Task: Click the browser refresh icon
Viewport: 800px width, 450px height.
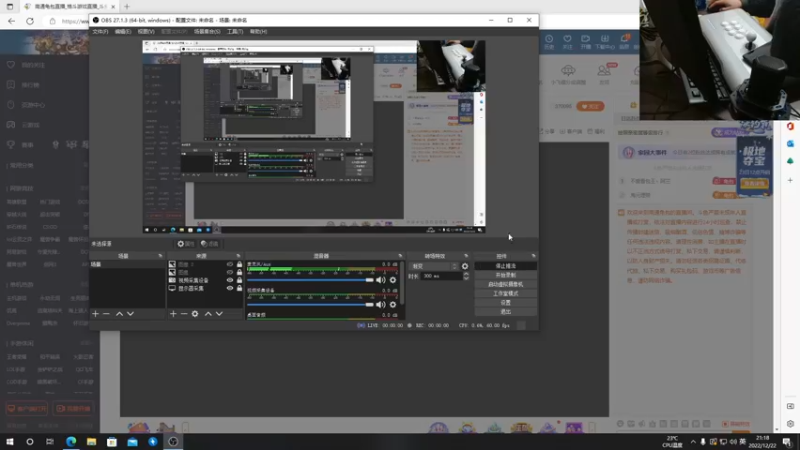Action: pos(30,21)
